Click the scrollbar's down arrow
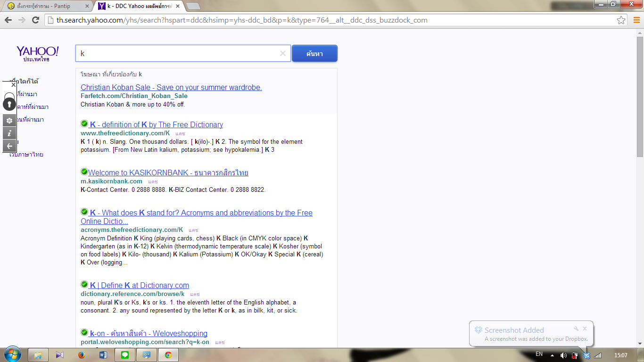 [640, 344]
